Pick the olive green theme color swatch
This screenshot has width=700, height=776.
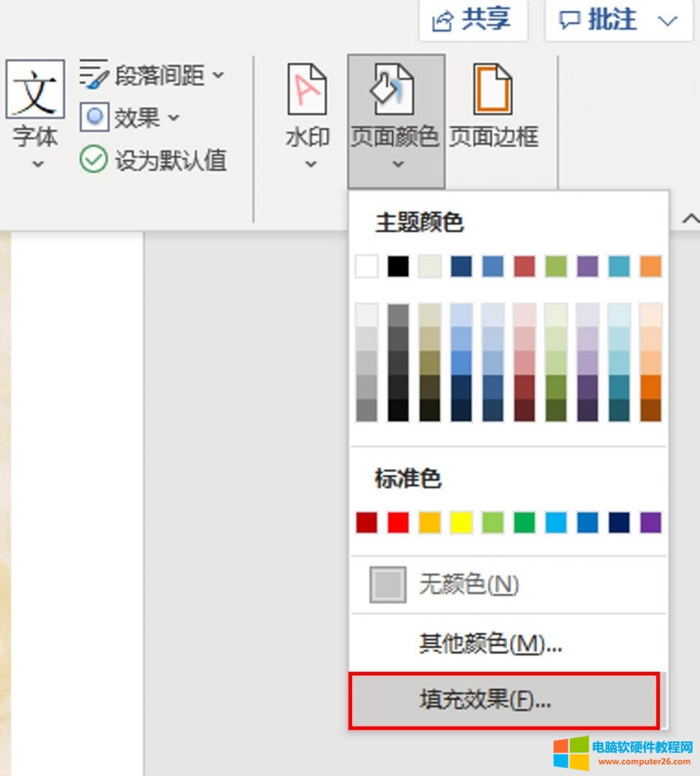556,267
